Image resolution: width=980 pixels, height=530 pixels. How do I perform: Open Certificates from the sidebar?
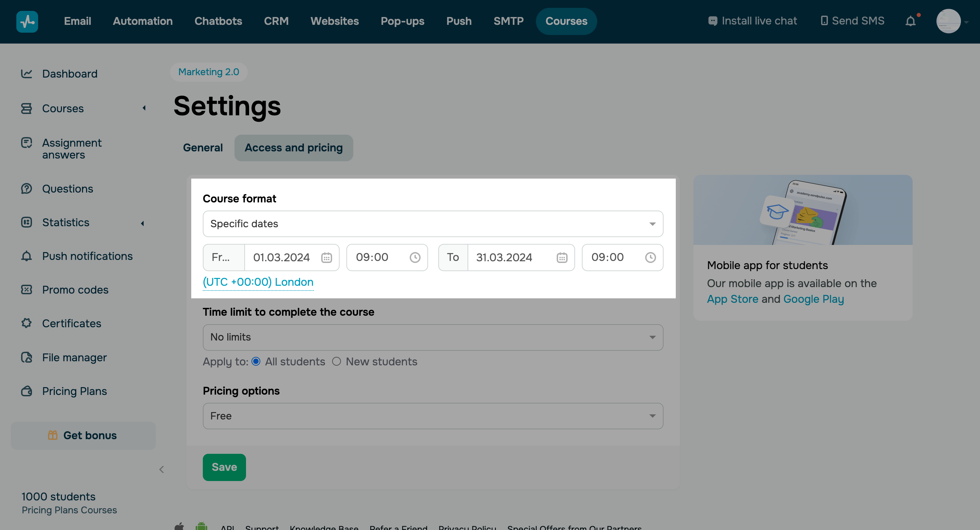pyautogui.click(x=71, y=323)
